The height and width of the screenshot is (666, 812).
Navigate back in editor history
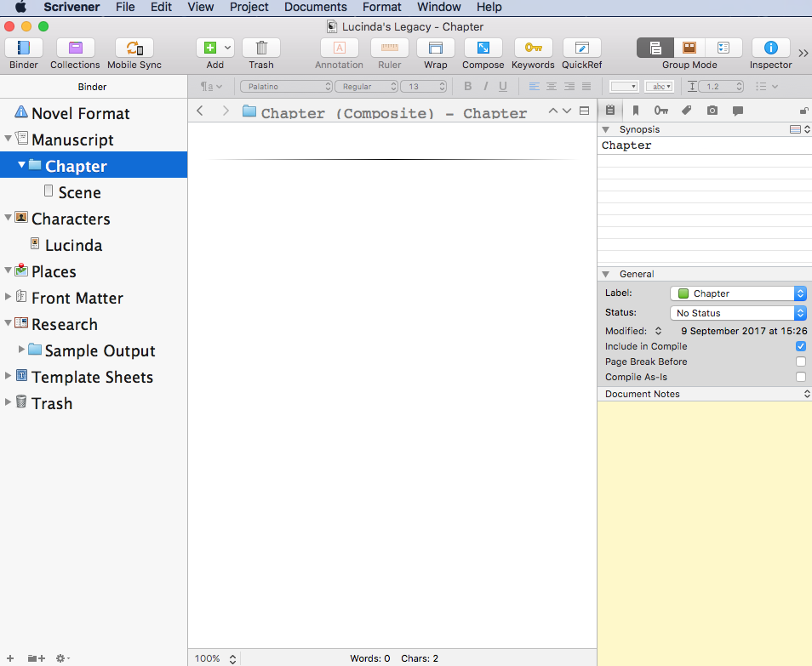[x=200, y=111]
